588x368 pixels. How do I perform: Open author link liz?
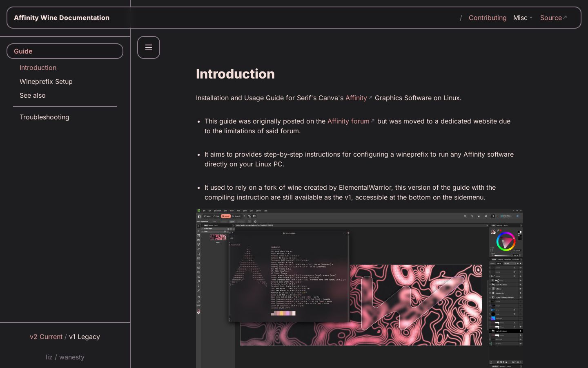pyautogui.click(x=49, y=357)
